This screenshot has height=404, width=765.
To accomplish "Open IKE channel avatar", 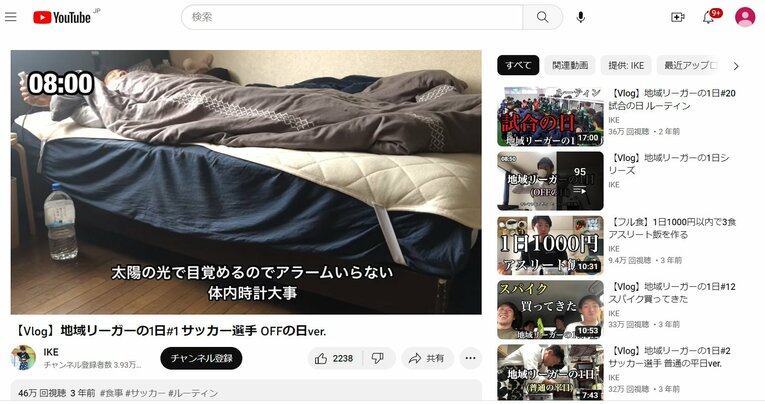I will point(23,358).
